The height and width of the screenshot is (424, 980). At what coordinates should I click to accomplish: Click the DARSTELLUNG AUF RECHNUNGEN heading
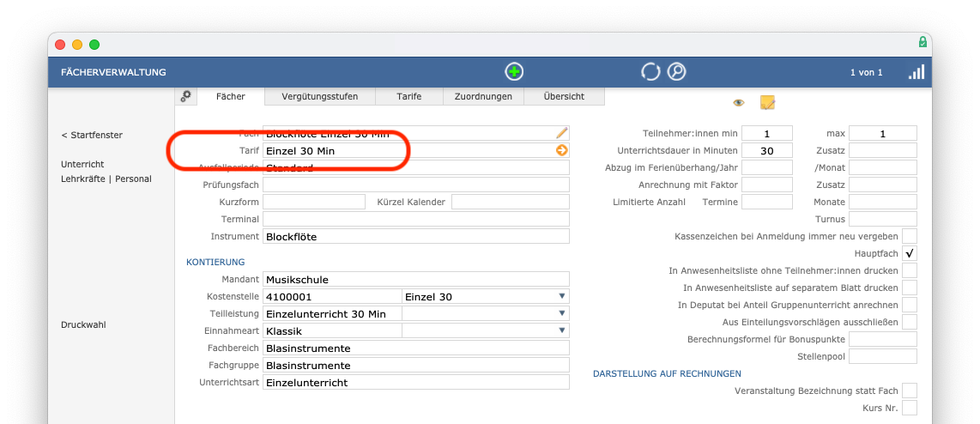pos(667,373)
